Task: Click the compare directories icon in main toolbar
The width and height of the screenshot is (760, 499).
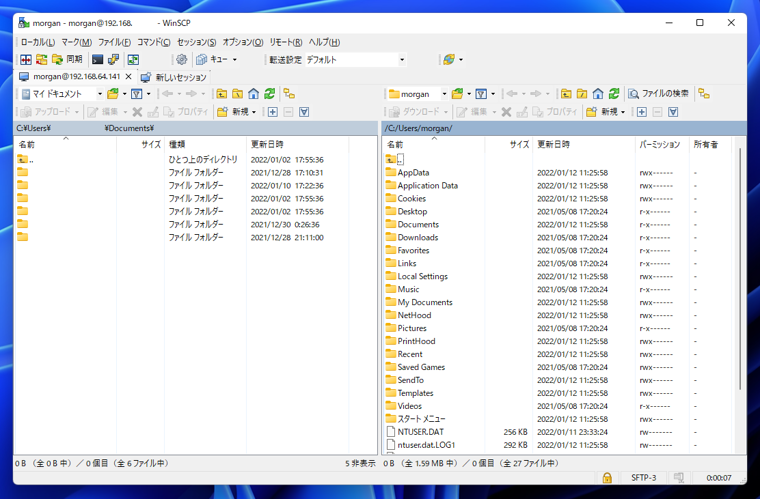Action: pyautogui.click(x=26, y=60)
